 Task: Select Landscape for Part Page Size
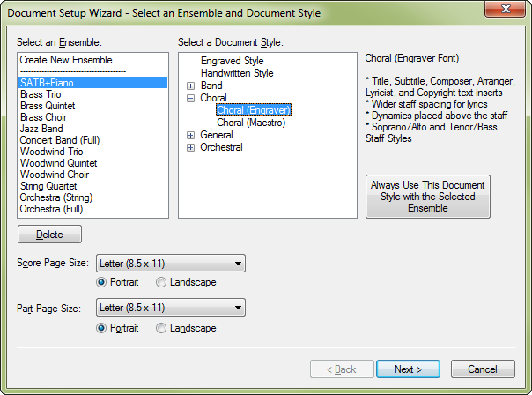[x=161, y=328]
